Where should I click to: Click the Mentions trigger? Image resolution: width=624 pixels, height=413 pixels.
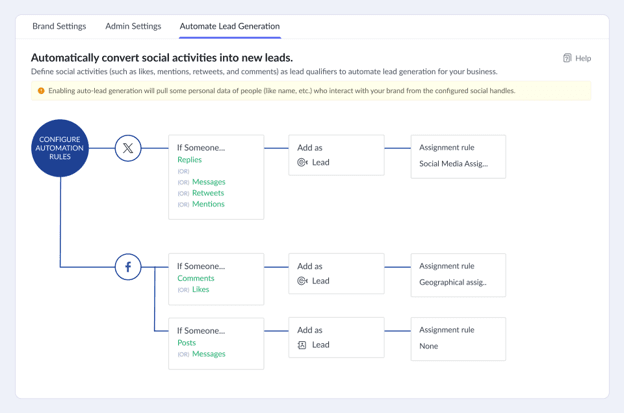click(208, 204)
